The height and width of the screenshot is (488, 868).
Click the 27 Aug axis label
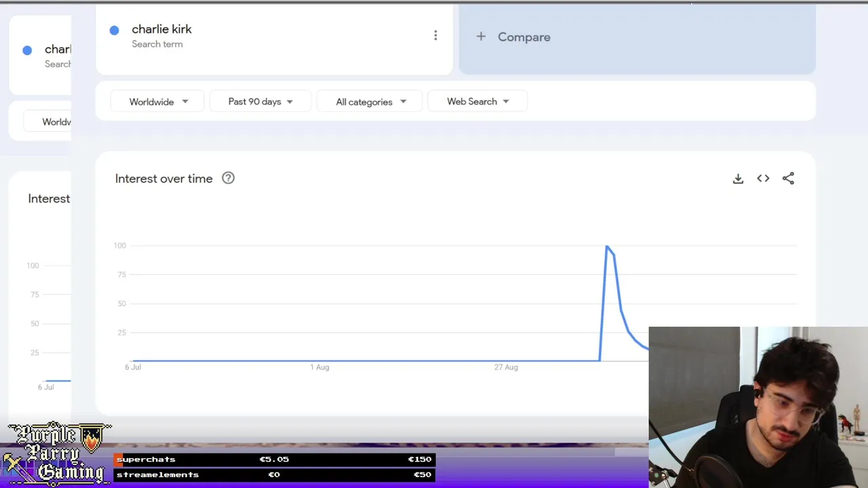(x=506, y=367)
